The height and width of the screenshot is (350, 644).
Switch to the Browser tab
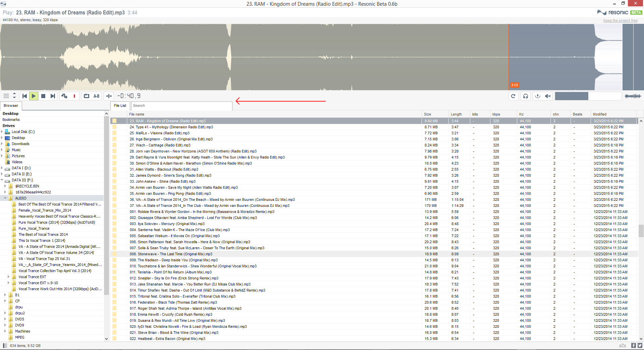coord(11,105)
